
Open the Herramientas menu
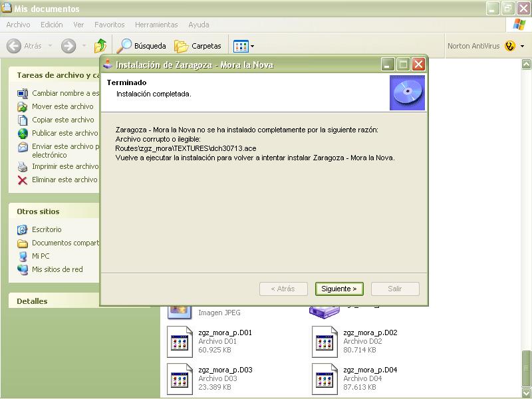click(156, 25)
